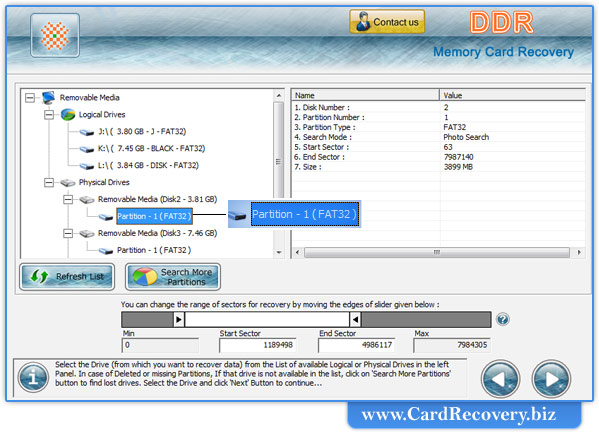
Task: Click the green refresh arrows icon
Action: 39,276
